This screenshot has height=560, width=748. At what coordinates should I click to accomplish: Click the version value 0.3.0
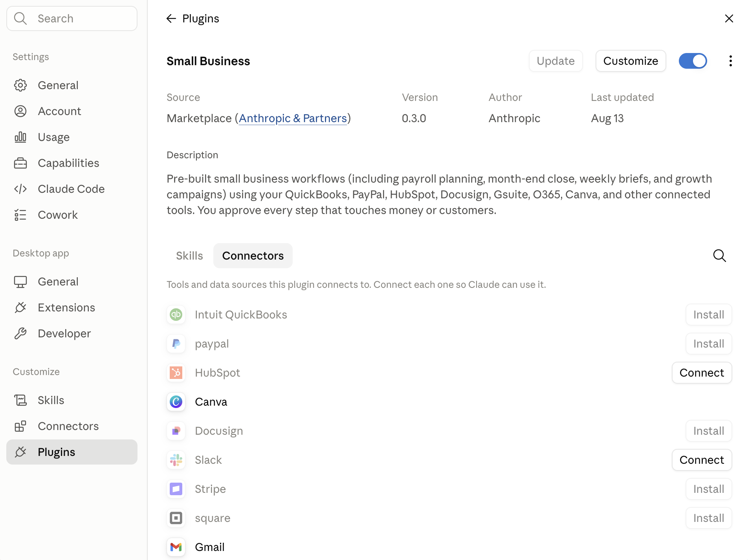click(414, 118)
